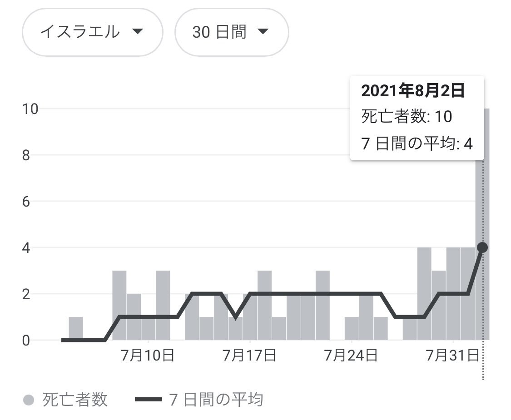Click the 7 日間の平均 legend line
Image resolution: width=511 pixels, height=420 pixels.
click(x=148, y=400)
